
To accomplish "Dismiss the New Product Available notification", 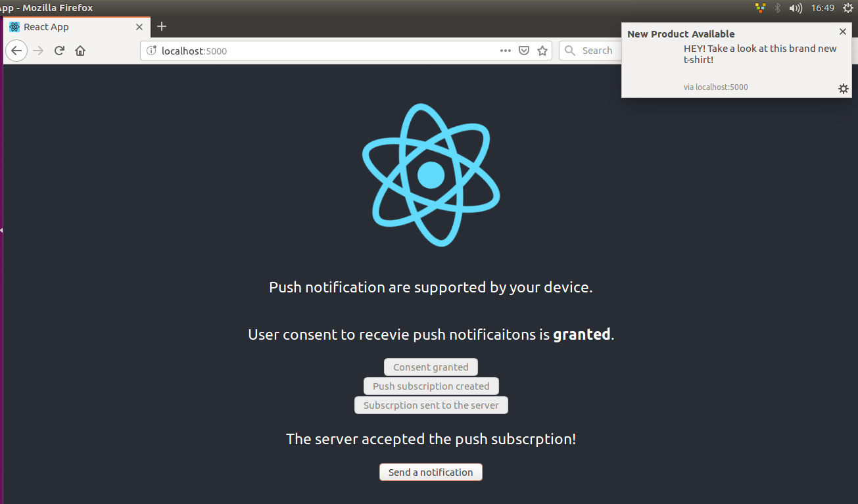I will 843,32.
